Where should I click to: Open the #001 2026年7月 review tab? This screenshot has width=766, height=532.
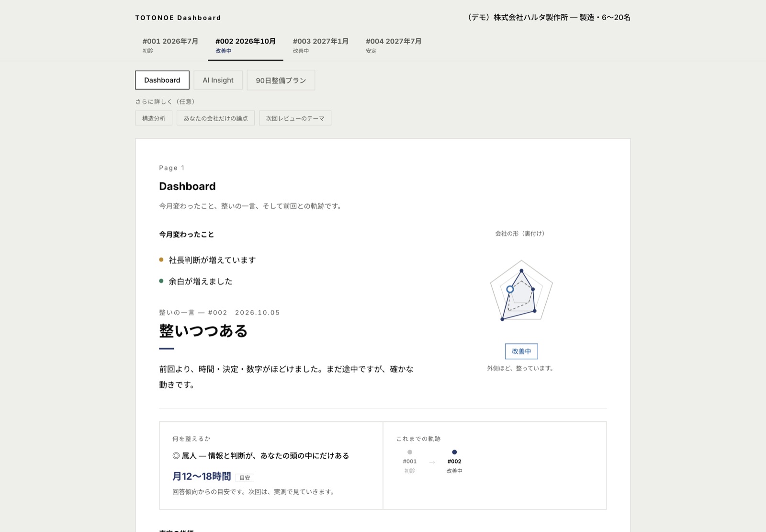(170, 45)
